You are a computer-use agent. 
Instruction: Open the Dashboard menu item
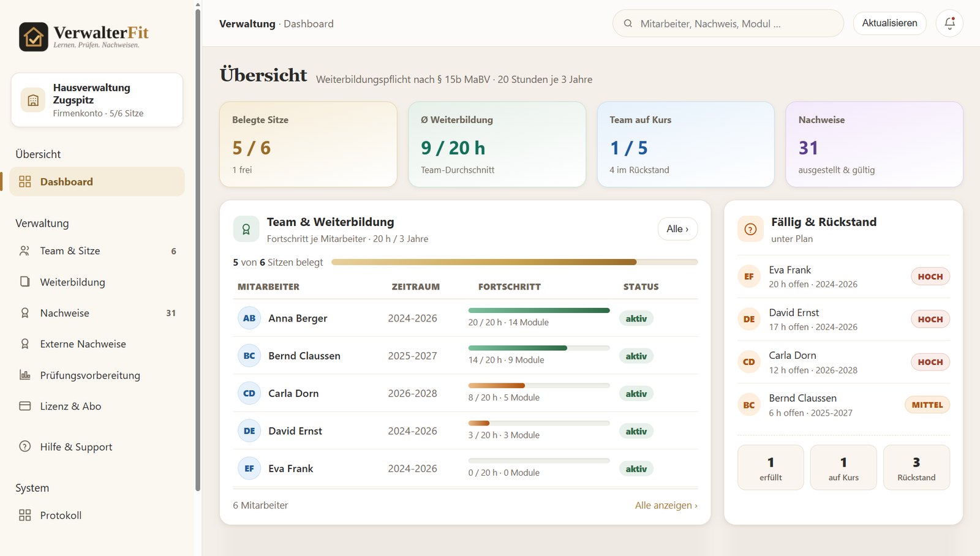97,182
